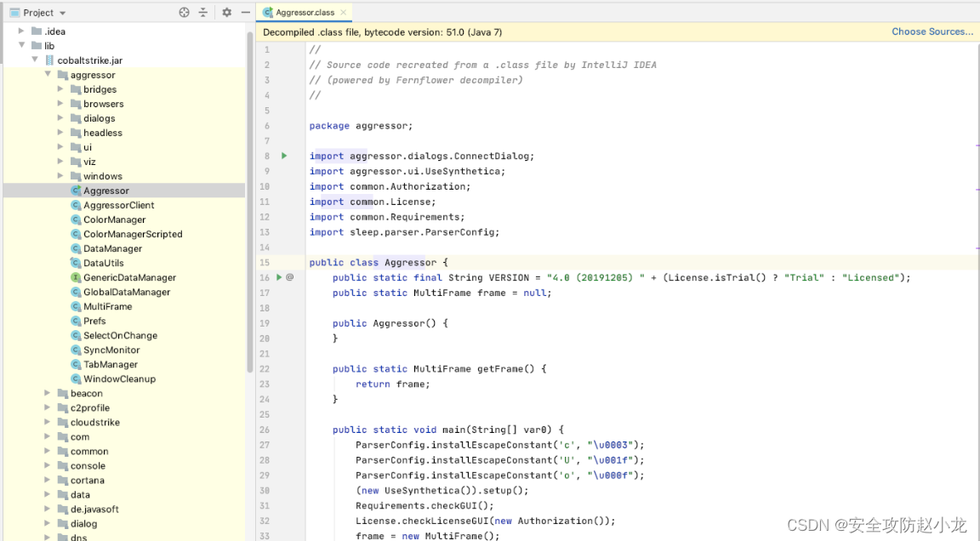Expand the headless package

coord(60,132)
